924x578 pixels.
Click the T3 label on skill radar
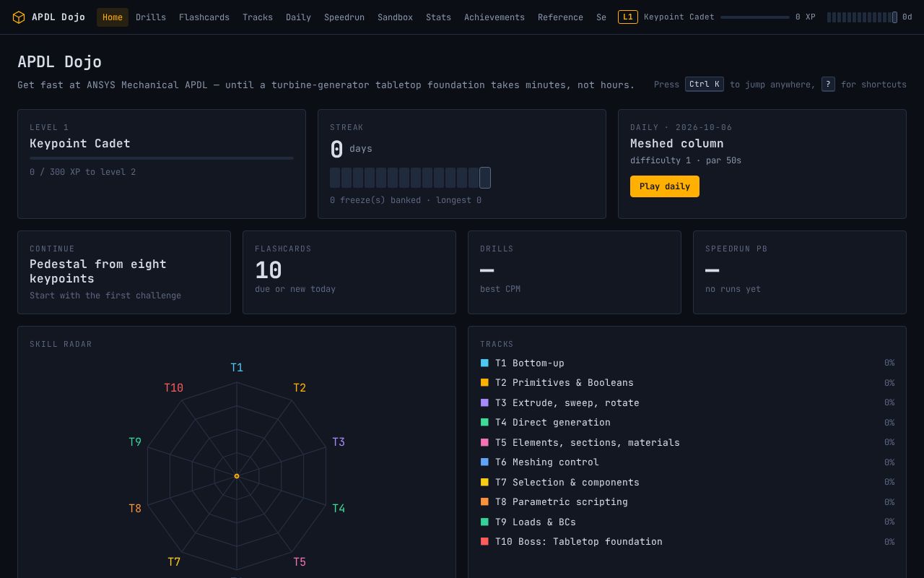[339, 442]
